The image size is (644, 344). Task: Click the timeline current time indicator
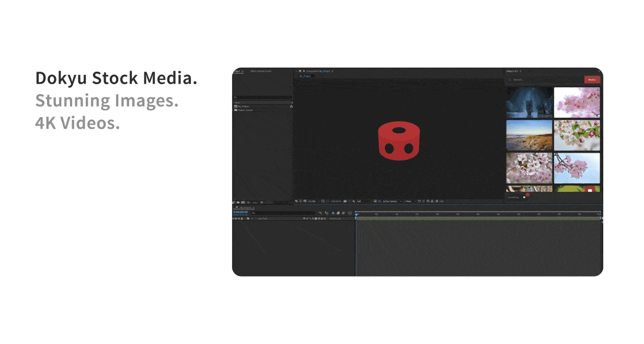click(356, 214)
